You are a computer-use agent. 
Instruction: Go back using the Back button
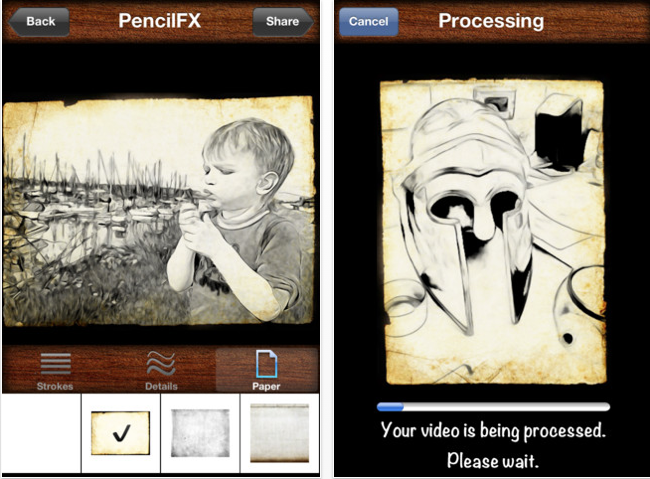click(39, 22)
